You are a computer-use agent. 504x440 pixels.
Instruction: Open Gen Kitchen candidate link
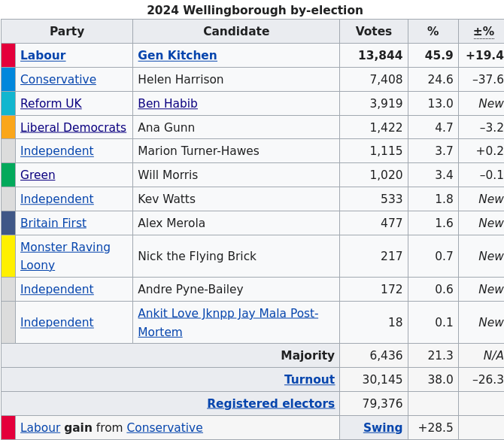click(178, 55)
